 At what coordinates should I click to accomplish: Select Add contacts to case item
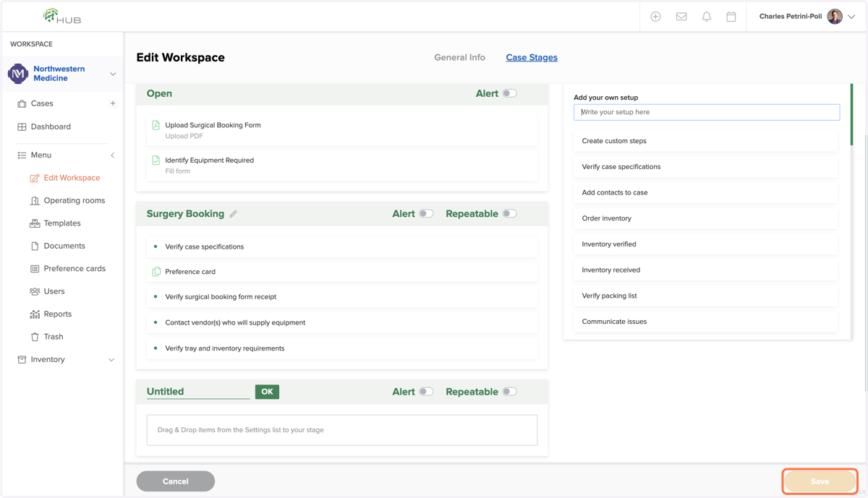(705, 192)
